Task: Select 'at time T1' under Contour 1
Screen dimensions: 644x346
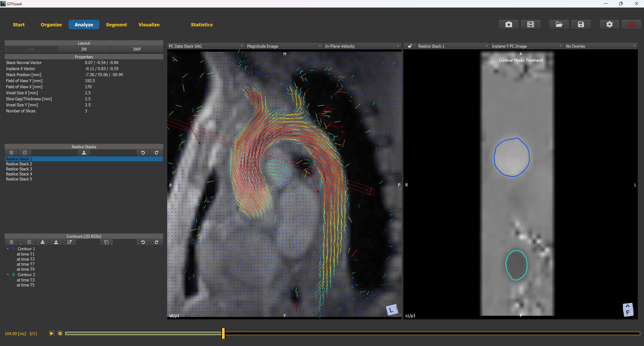Action: click(26, 254)
